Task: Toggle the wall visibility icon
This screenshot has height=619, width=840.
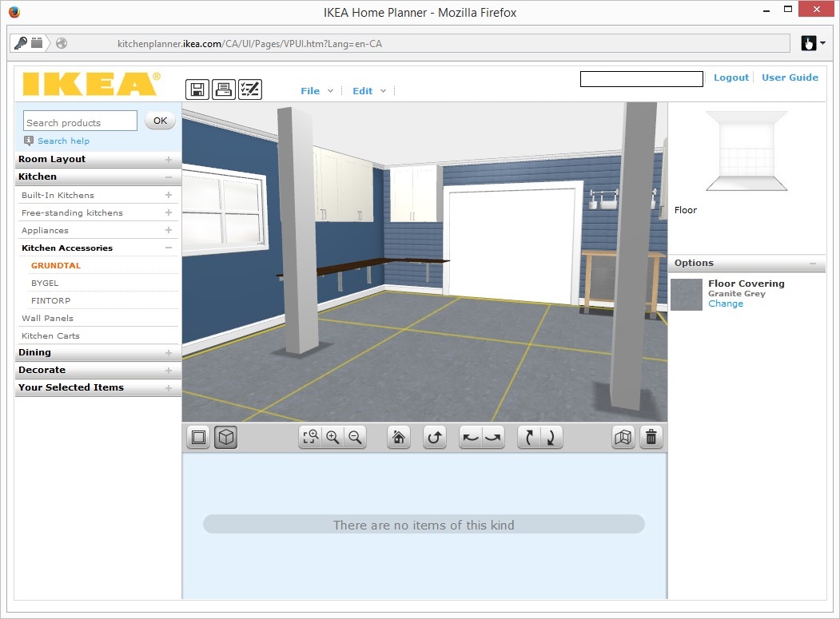Action: pos(623,438)
